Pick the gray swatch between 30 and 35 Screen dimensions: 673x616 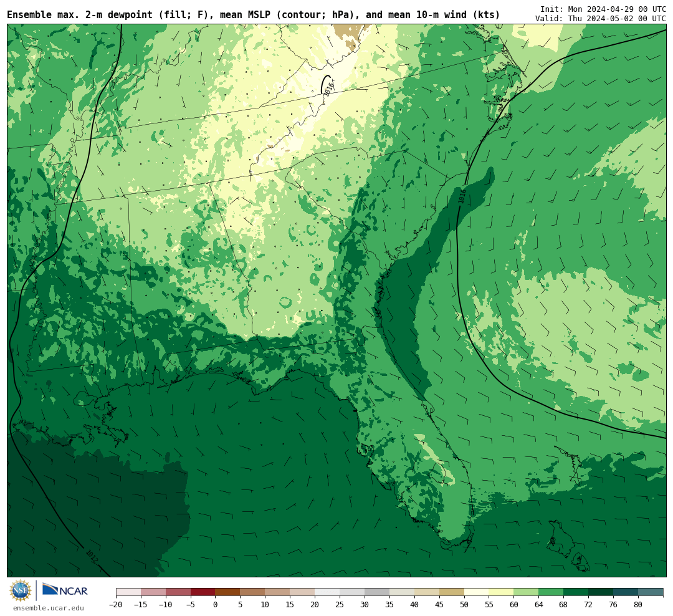point(377,592)
